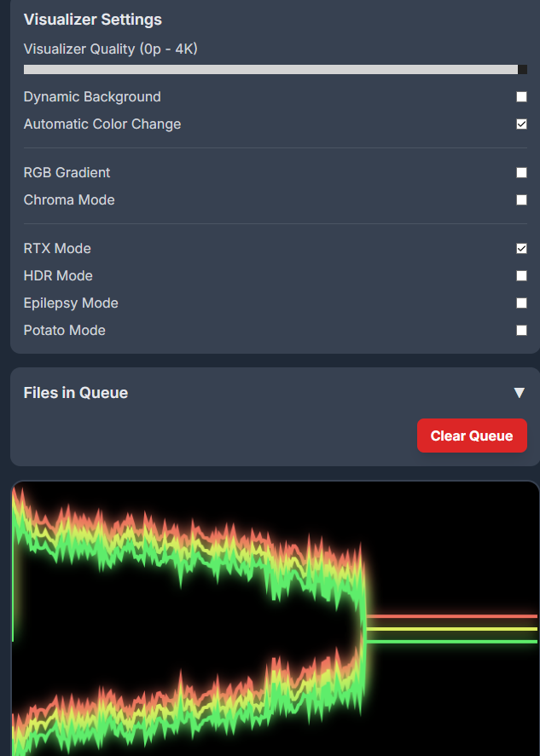Click the flat red line in the visualizer

452,615
